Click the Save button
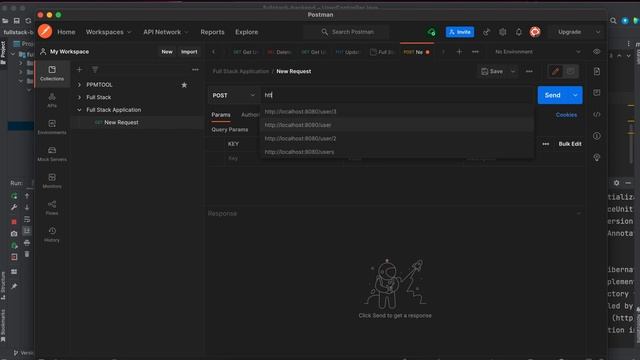Screen dimensions: 640x360 [x=492, y=71]
